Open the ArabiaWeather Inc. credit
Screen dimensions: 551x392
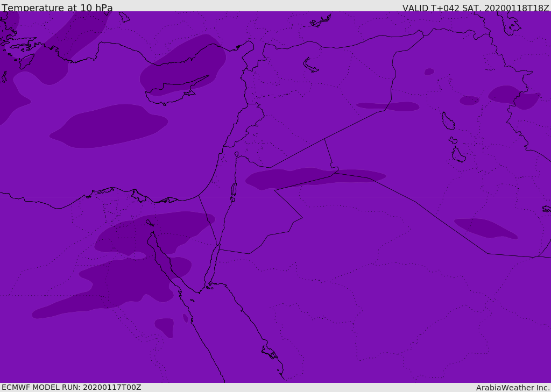(x=513, y=388)
